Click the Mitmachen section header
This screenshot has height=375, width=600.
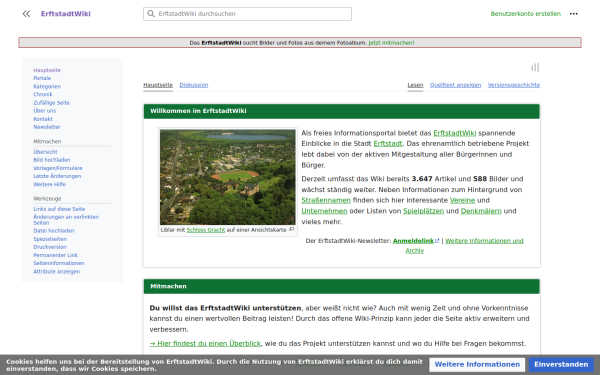342,286
